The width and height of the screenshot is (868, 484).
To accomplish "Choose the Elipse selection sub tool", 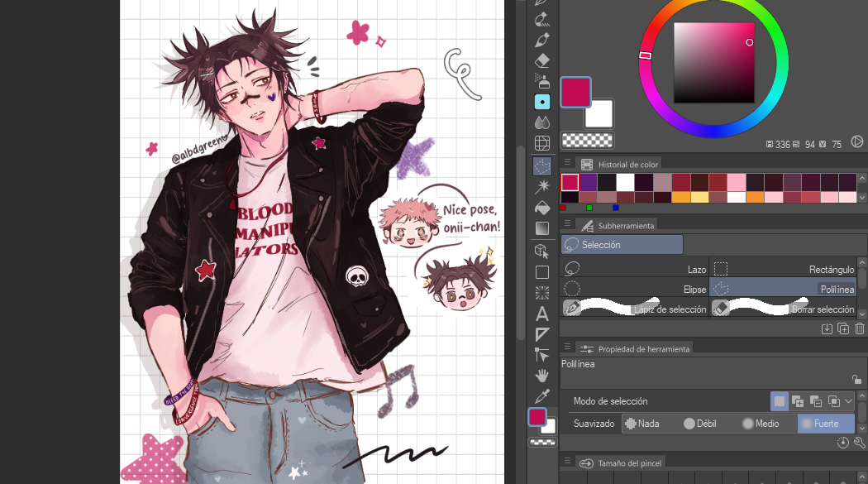I will (x=635, y=289).
